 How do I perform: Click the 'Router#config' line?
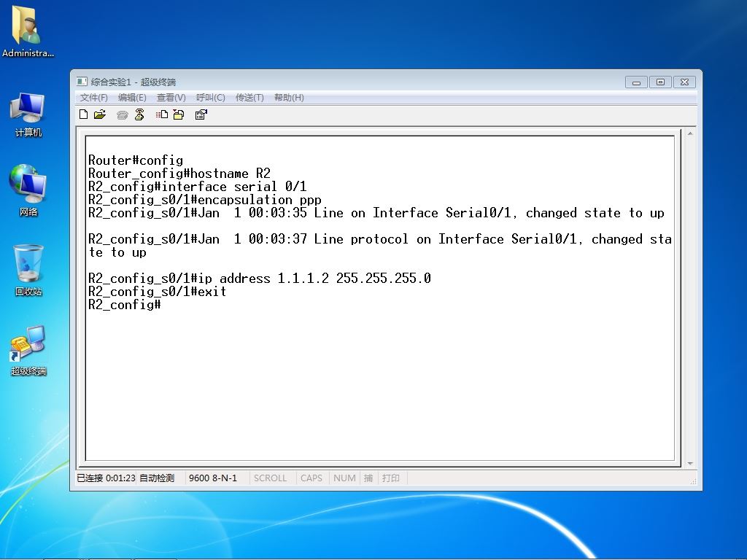point(135,160)
